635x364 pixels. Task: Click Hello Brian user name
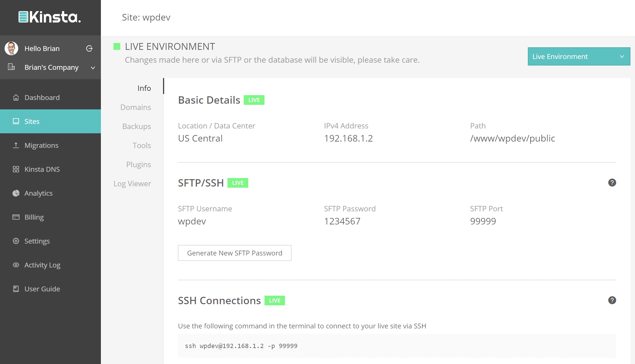[x=42, y=48]
